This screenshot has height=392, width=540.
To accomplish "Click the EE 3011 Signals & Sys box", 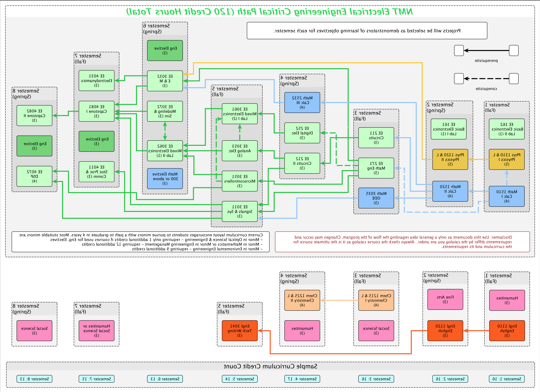I will 239,212.
